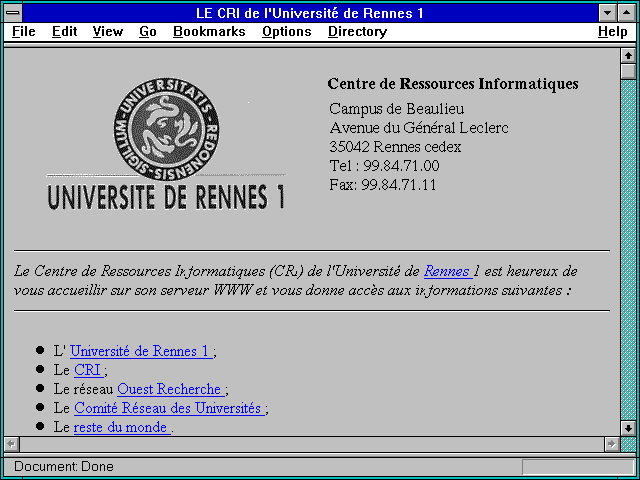This screenshot has width=640, height=480.
Task: Minimize window with title bar down arrow
Action: (608, 13)
